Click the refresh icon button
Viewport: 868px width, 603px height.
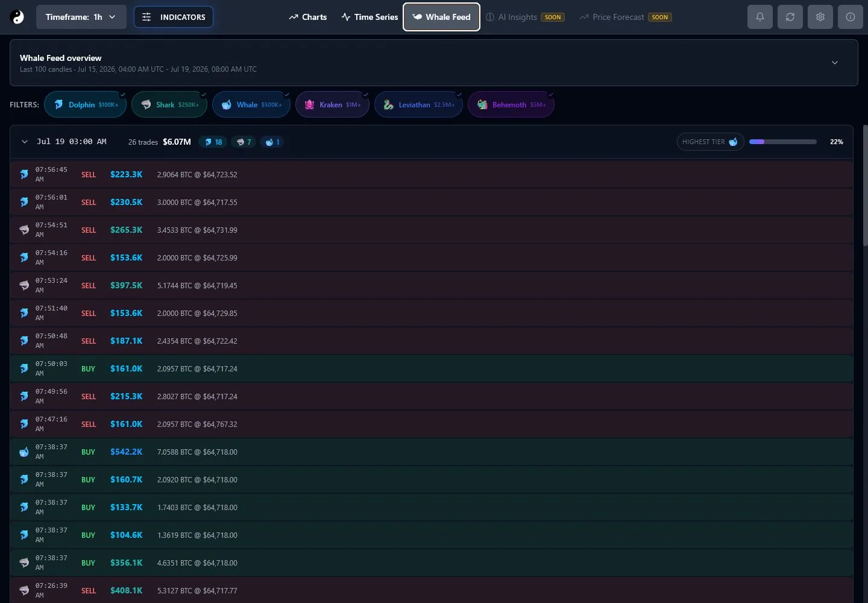(x=790, y=17)
